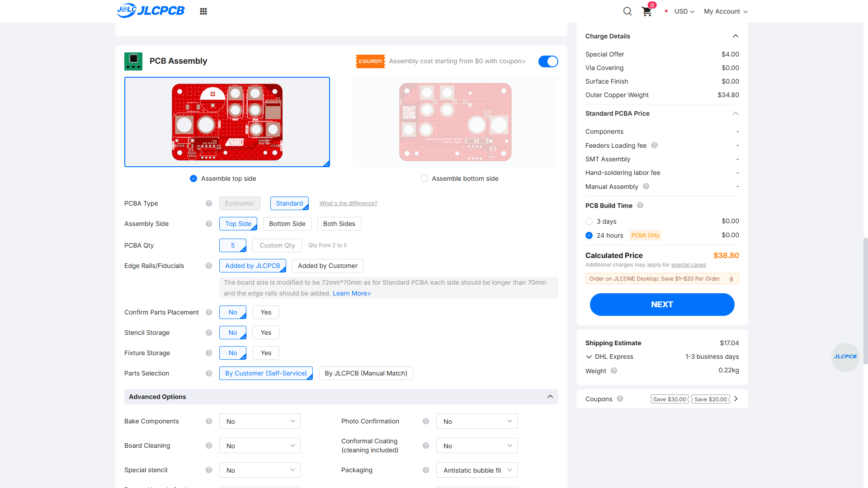The image size is (868, 488).
Task: Open the Bake Components dropdown
Action: click(260, 421)
